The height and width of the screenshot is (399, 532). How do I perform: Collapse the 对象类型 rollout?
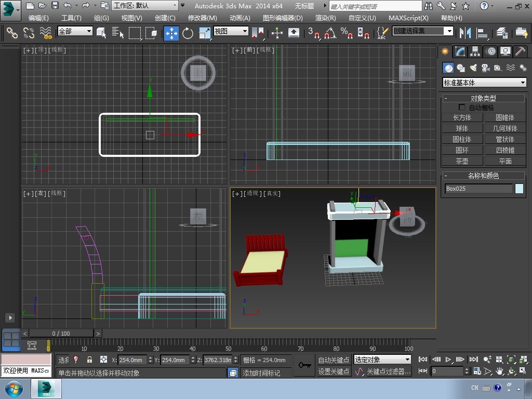pyautogui.click(x=483, y=98)
